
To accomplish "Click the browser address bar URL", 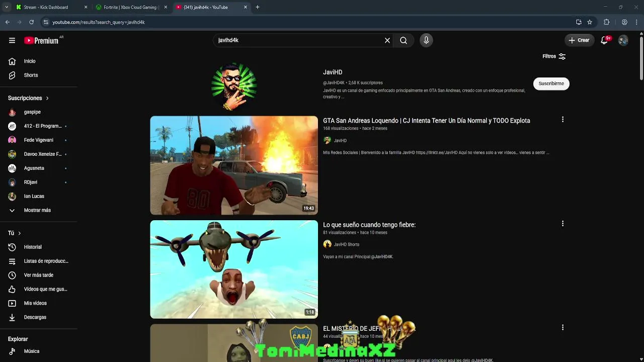I will click(x=99, y=22).
